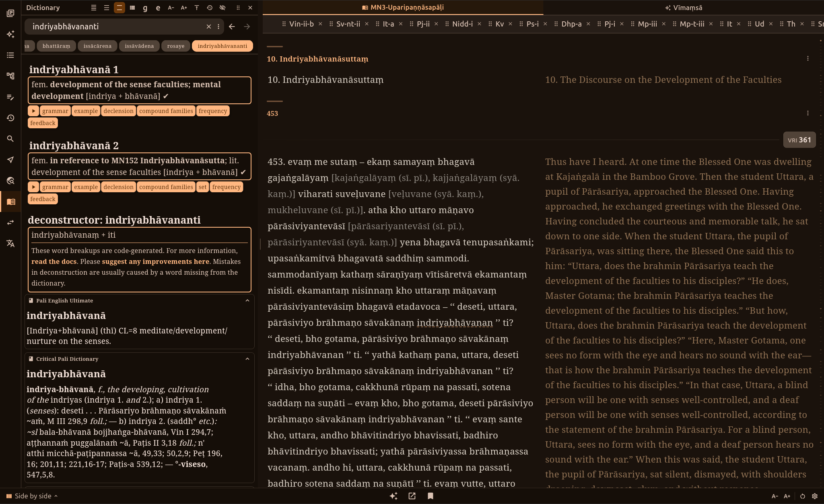The image size is (824, 504).
Task: Open in external window icon in the bottom bar
Action: (x=412, y=496)
